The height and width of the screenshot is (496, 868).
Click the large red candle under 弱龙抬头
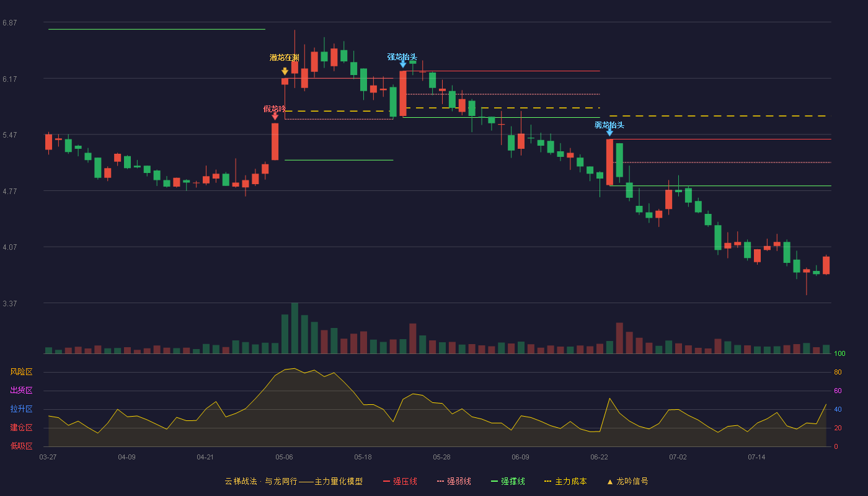pos(609,162)
